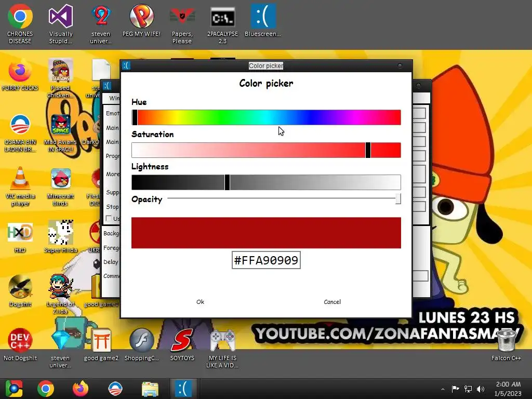Show hidden system tray icons
The height and width of the screenshot is (399, 532).
(443, 389)
